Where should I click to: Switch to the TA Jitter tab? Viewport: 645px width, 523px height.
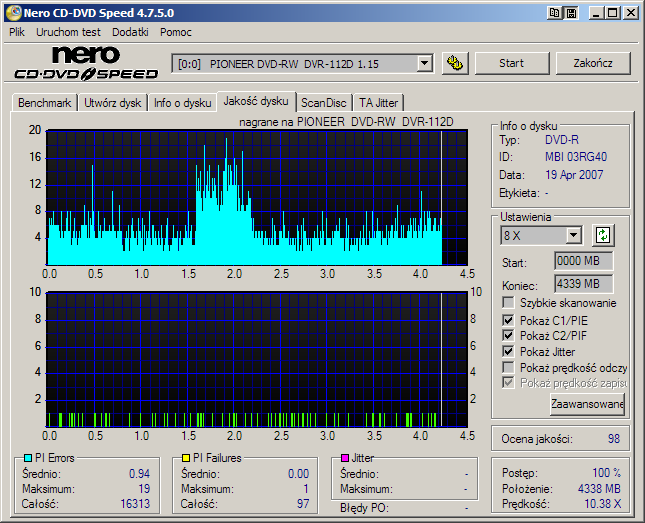(378, 103)
